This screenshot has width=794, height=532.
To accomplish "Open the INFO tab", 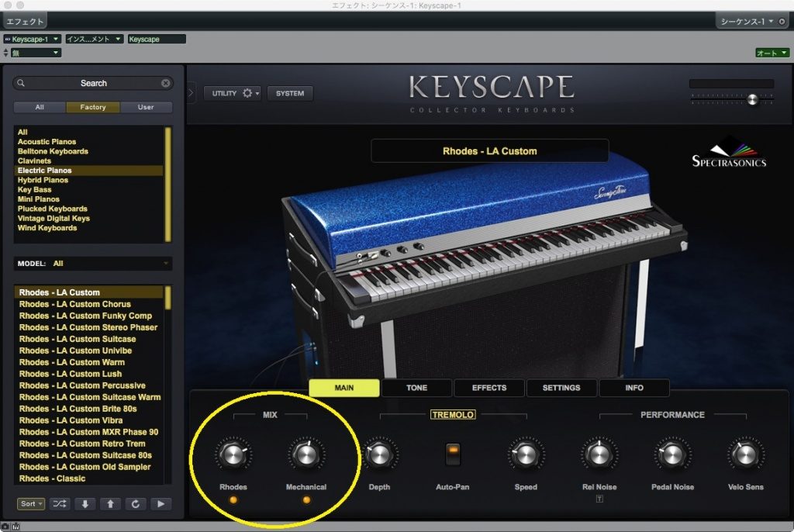I will (x=634, y=388).
